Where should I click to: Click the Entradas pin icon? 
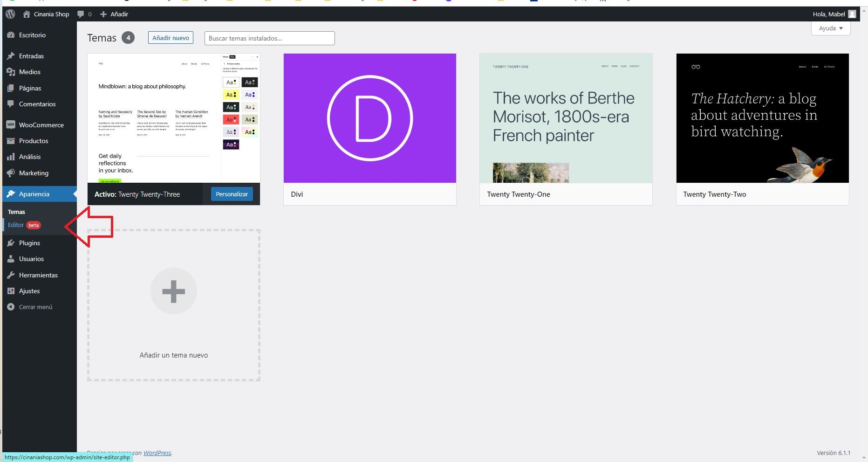point(11,56)
